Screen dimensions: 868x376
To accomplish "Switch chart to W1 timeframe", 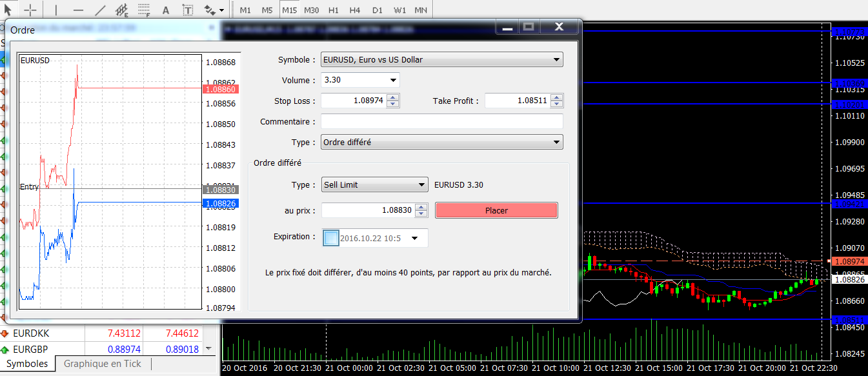I will click(x=400, y=10).
